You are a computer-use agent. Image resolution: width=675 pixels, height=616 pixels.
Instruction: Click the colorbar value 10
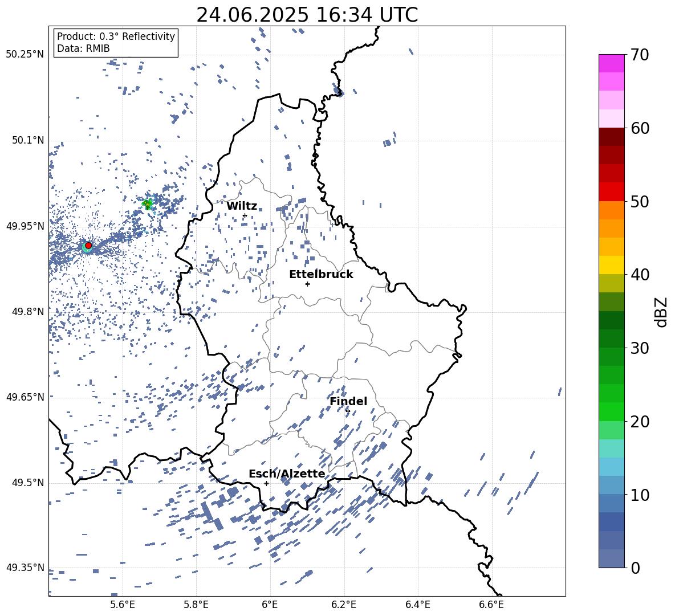tap(640, 494)
